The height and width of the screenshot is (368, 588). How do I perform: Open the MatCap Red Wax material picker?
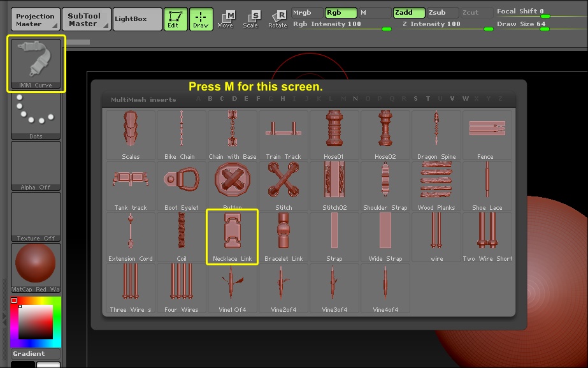[x=36, y=268]
